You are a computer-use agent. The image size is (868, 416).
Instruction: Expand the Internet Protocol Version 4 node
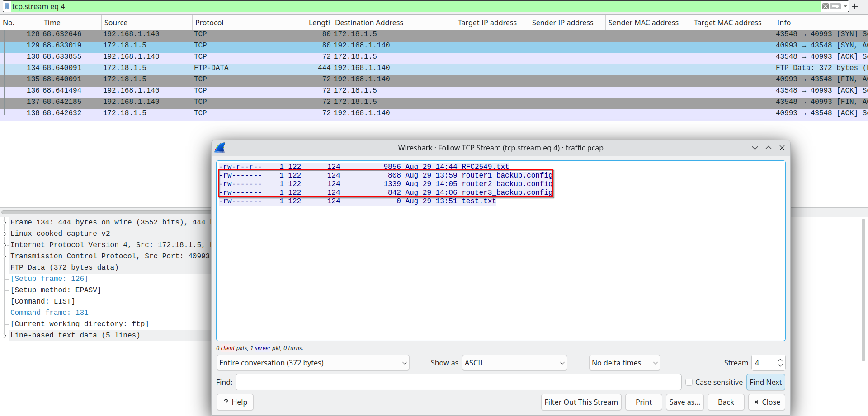pyautogui.click(x=5, y=245)
